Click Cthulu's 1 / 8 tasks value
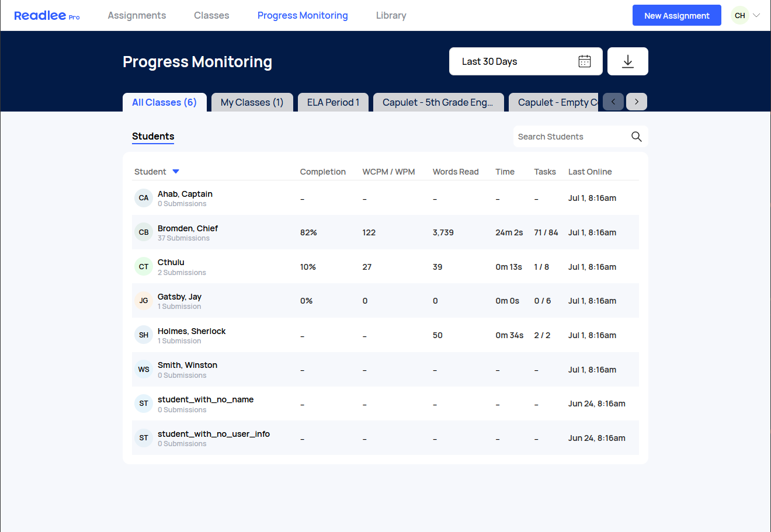Viewport: 771px width, 532px height. (x=541, y=267)
